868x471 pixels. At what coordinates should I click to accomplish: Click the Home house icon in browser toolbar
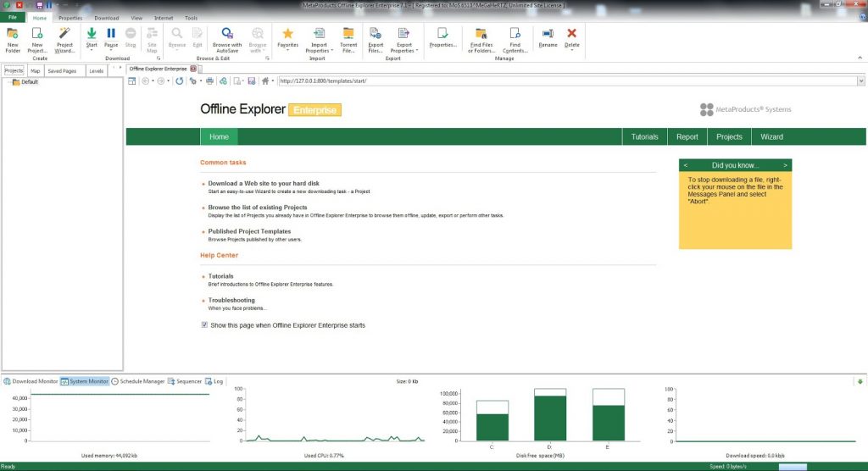[265, 80]
